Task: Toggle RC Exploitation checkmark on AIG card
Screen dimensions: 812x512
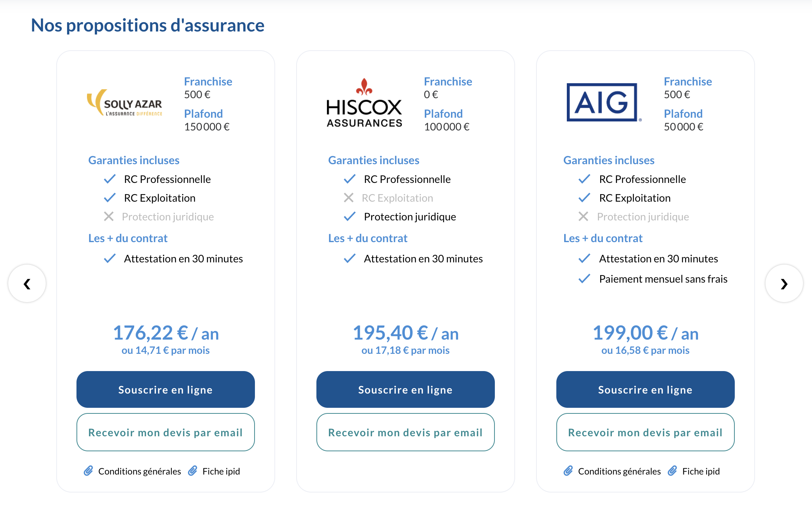Action: 584,198
